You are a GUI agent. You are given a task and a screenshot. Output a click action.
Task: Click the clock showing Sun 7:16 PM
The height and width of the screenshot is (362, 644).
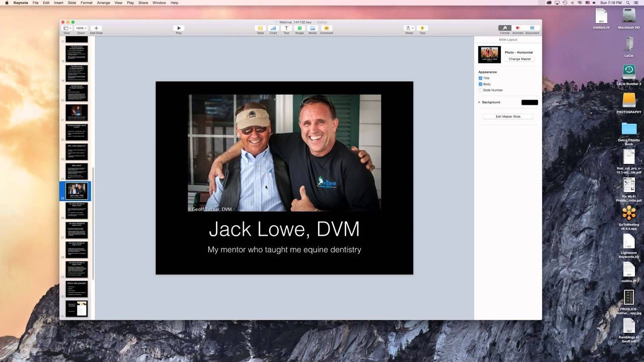[x=611, y=3]
